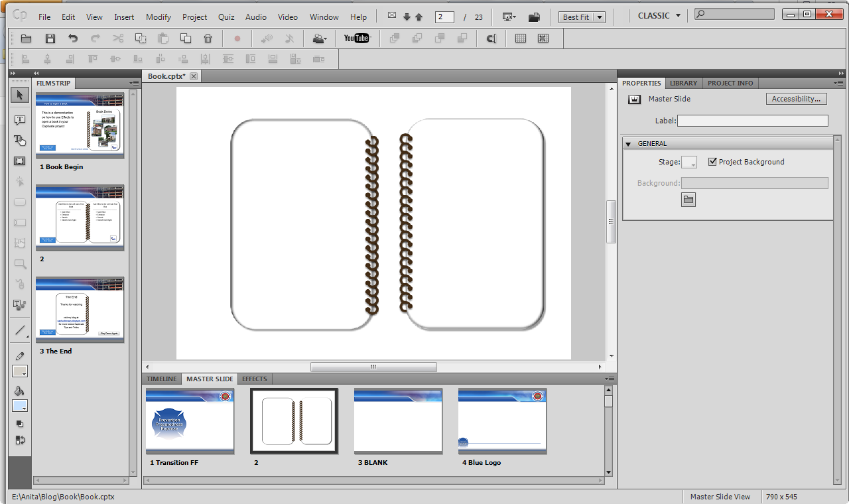Open the record additional slides camera menu

click(320, 38)
